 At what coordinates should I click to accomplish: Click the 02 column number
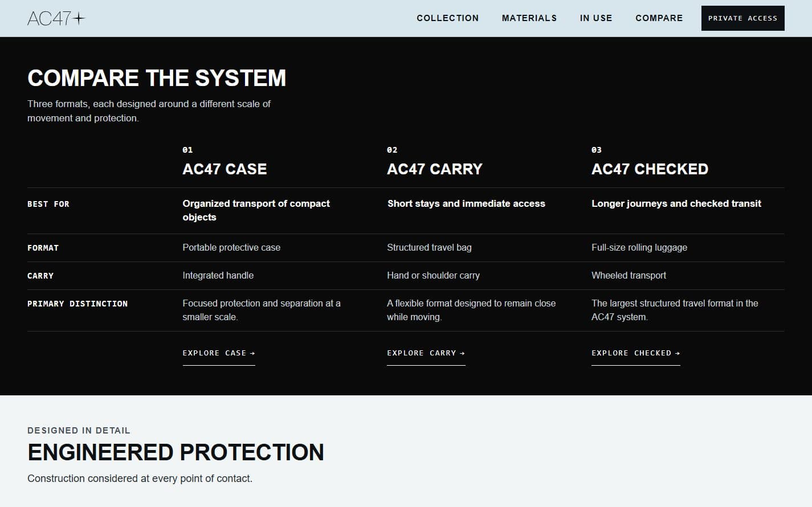[x=392, y=150]
